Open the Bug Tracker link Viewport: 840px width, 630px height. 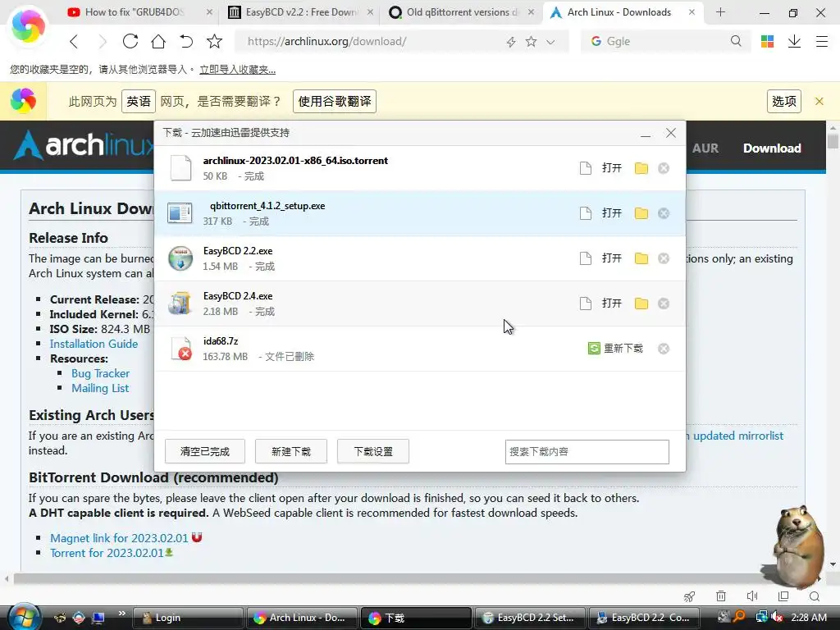100,373
